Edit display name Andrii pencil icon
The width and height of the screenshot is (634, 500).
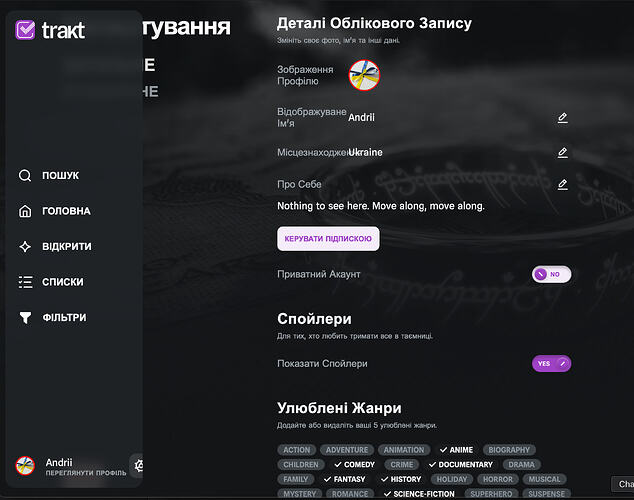(562, 118)
